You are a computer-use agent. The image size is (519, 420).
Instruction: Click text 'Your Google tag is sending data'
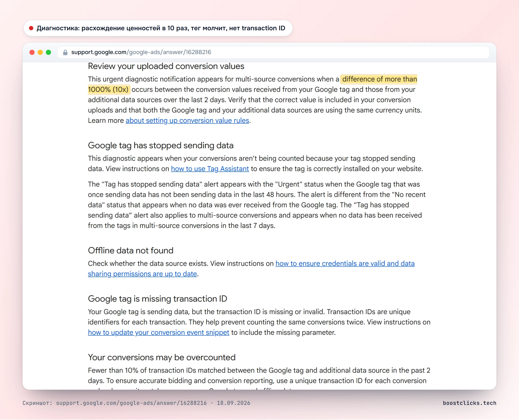pos(138,312)
